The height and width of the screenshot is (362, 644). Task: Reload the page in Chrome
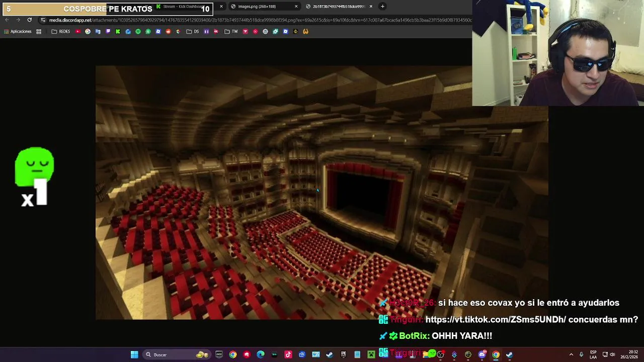point(29,20)
